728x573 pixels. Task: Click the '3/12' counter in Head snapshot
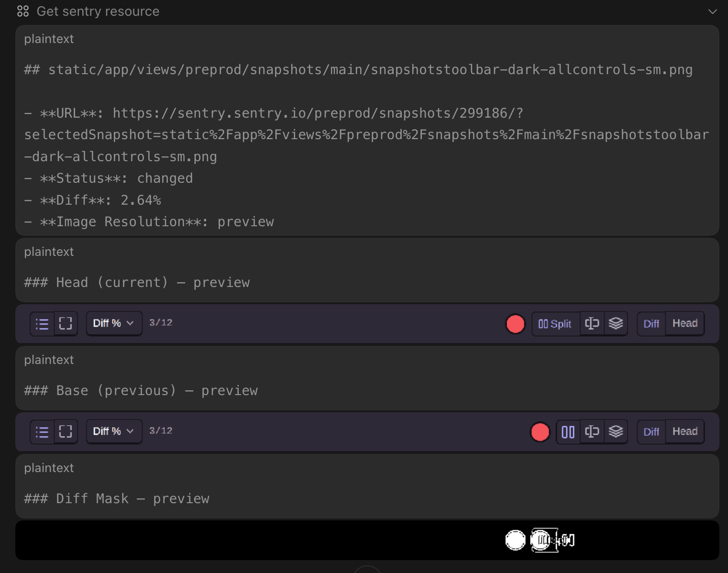(x=161, y=323)
